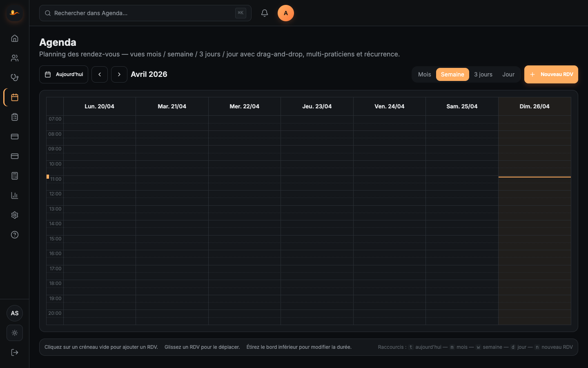Click the Mar. 21/04 column header
The width and height of the screenshot is (588, 368).
tap(172, 106)
